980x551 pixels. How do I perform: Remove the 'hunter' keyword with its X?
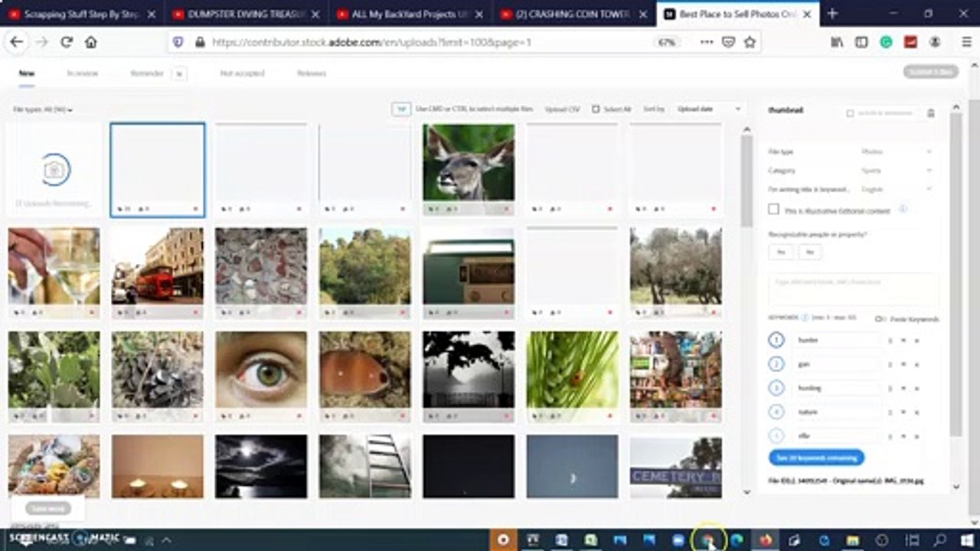916,341
